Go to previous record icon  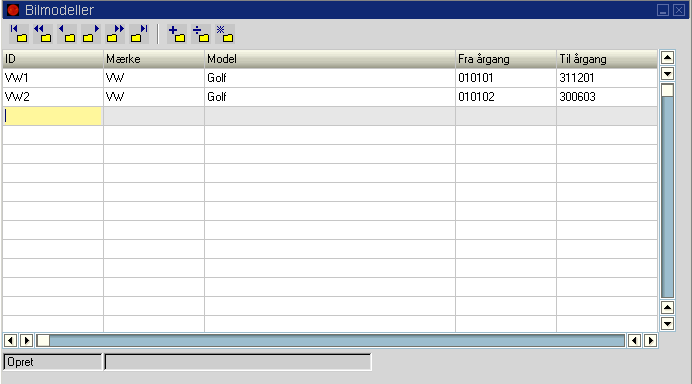tap(67, 34)
